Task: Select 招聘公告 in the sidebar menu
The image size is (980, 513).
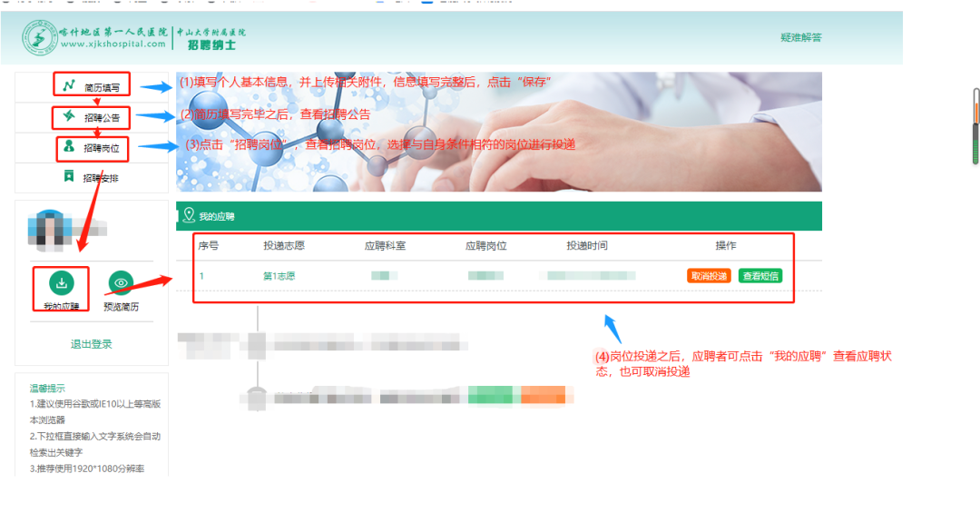Action: [102, 118]
